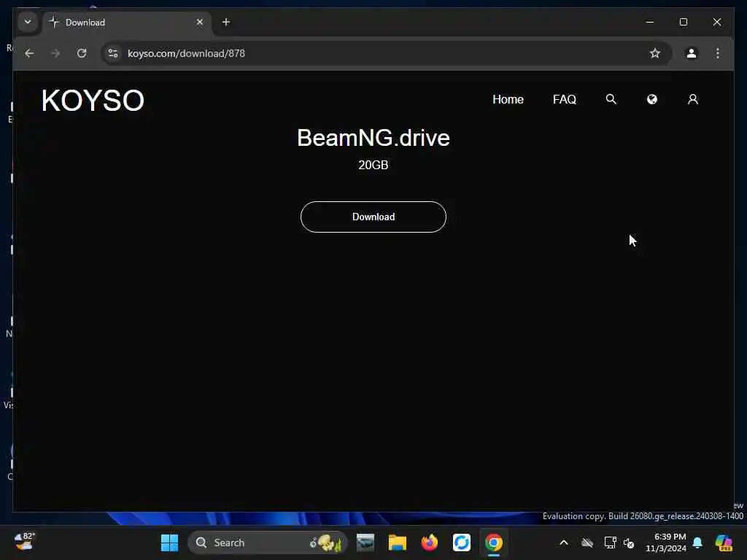Click the crossed-out cloud tray icon

587,542
